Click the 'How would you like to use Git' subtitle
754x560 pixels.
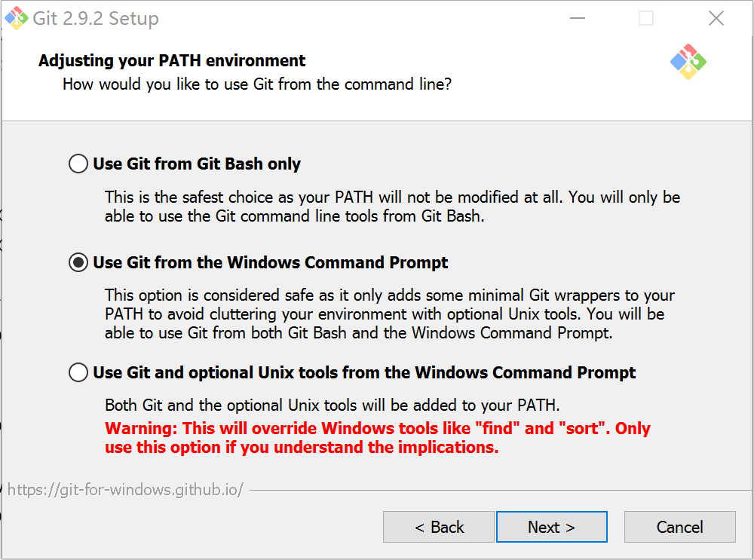tap(257, 84)
